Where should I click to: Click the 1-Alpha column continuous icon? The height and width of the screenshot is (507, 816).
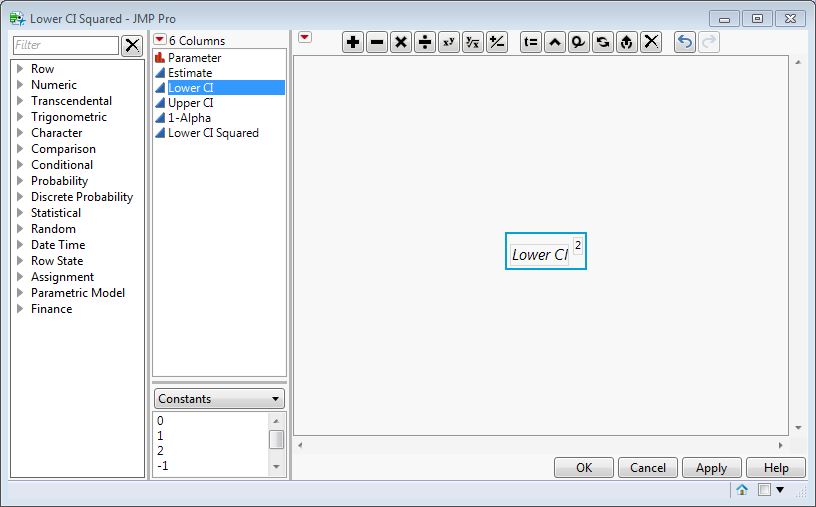160,118
